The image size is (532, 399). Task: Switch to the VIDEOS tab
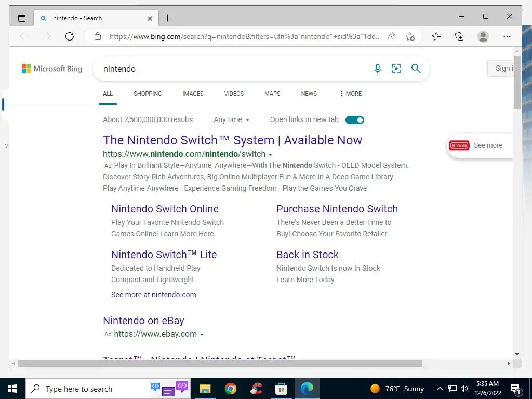click(234, 94)
